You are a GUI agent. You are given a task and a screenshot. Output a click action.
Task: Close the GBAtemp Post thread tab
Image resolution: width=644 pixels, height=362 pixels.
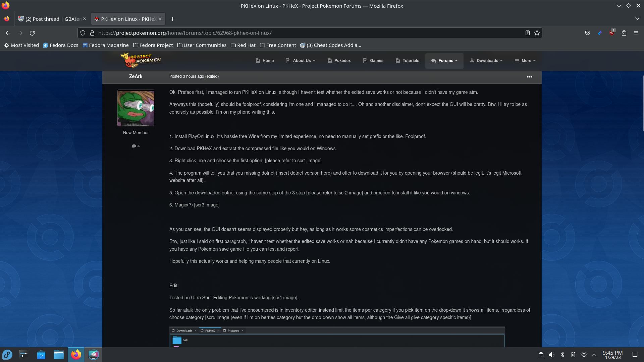(85, 19)
